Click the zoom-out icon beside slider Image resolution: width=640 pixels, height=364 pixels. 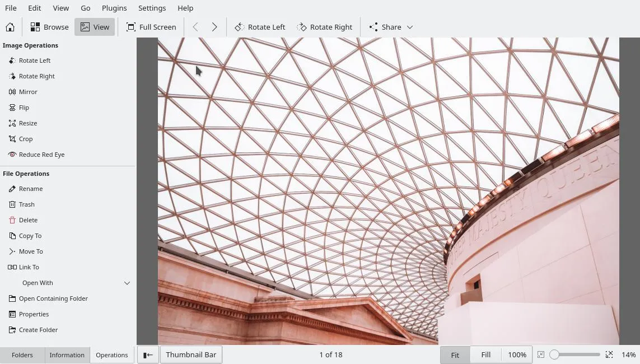[540, 355]
